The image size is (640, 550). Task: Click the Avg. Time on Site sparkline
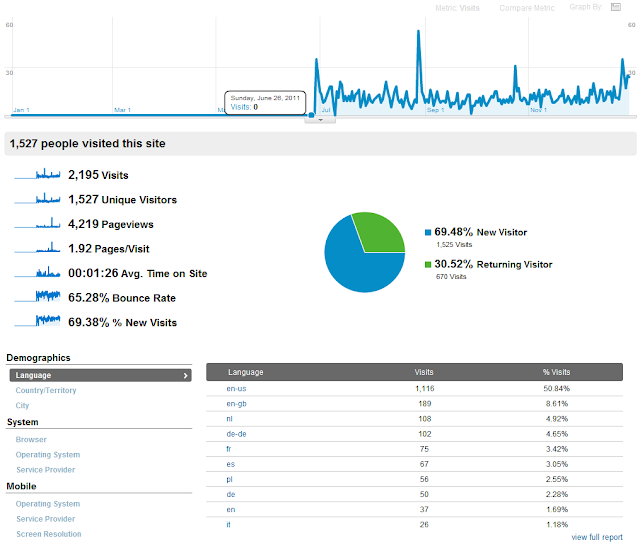(x=37, y=272)
